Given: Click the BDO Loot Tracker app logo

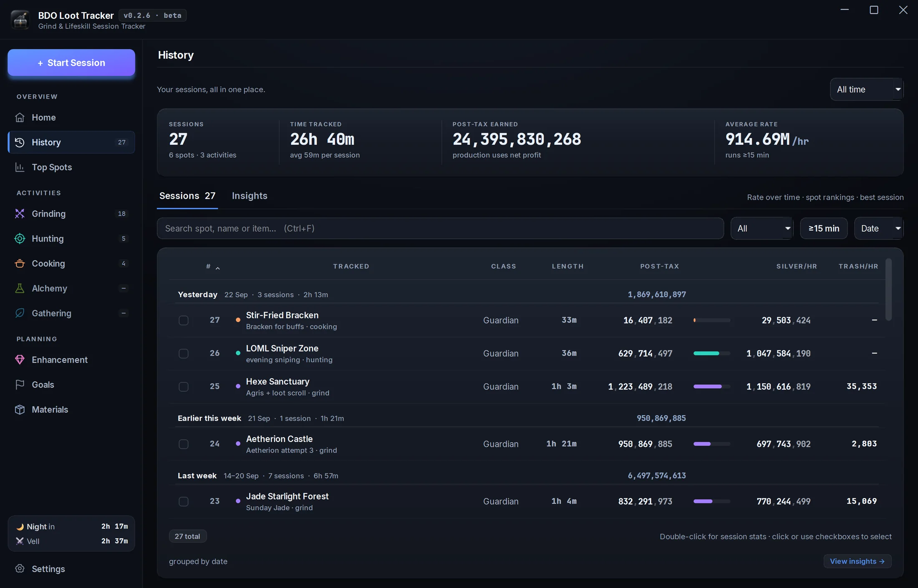Looking at the screenshot, I should [20, 20].
